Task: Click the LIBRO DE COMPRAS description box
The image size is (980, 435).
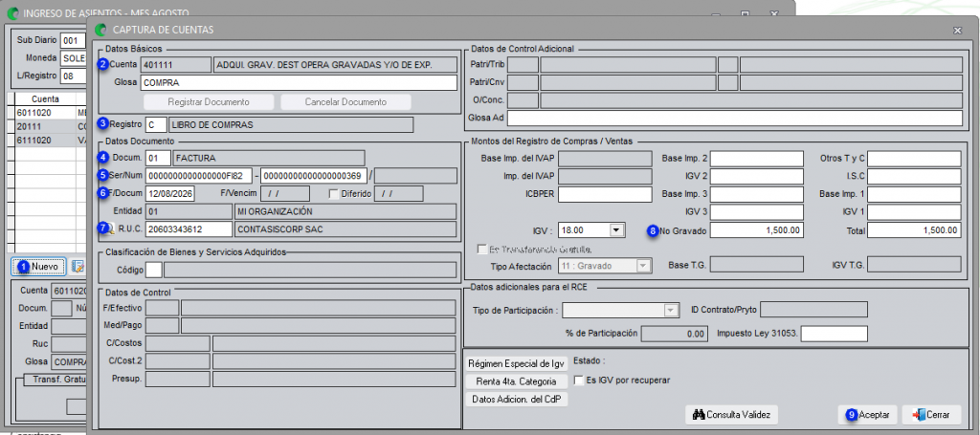Action: (291, 125)
